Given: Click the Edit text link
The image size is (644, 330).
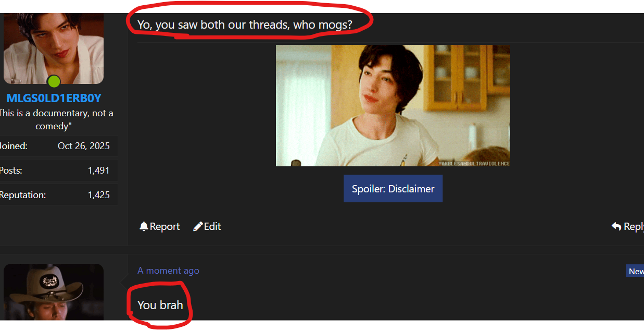Looking at the screenshot, I should [212, 226].
